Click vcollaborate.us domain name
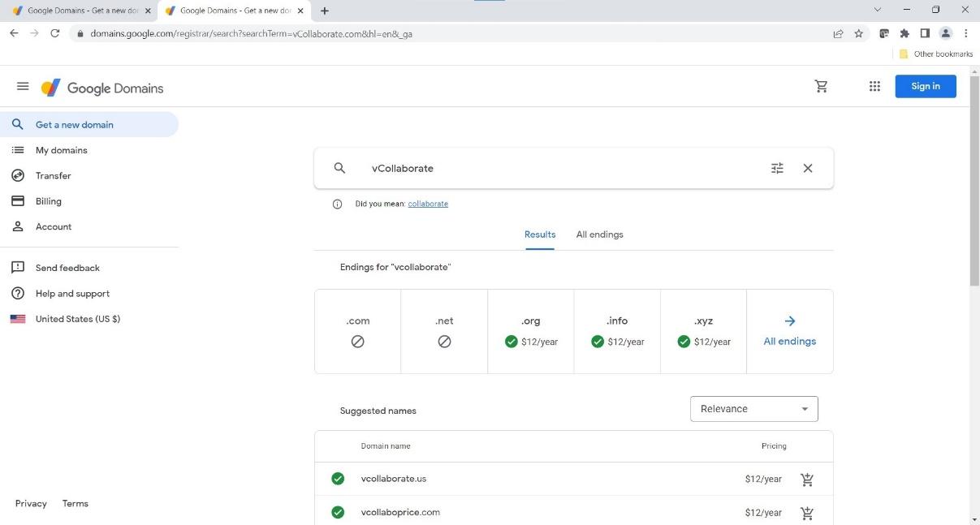This screenshot has width=980, height=525. [x=394, y=479]
